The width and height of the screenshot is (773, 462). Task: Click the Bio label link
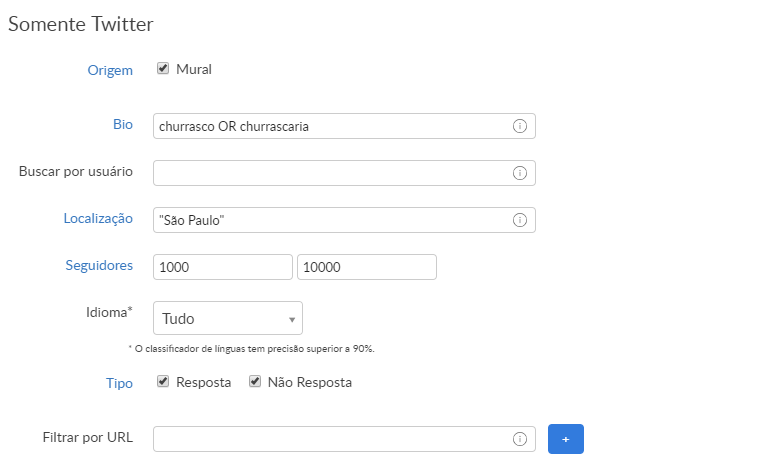122,125
